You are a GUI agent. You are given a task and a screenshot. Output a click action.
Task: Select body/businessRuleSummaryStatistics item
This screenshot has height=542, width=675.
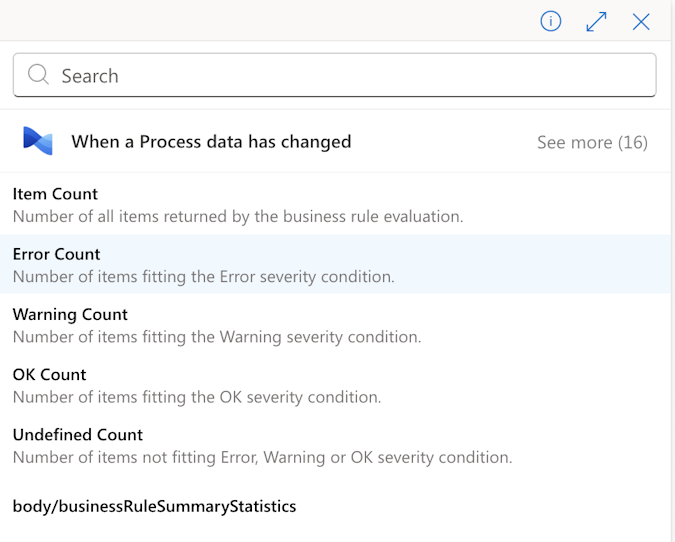154,506
